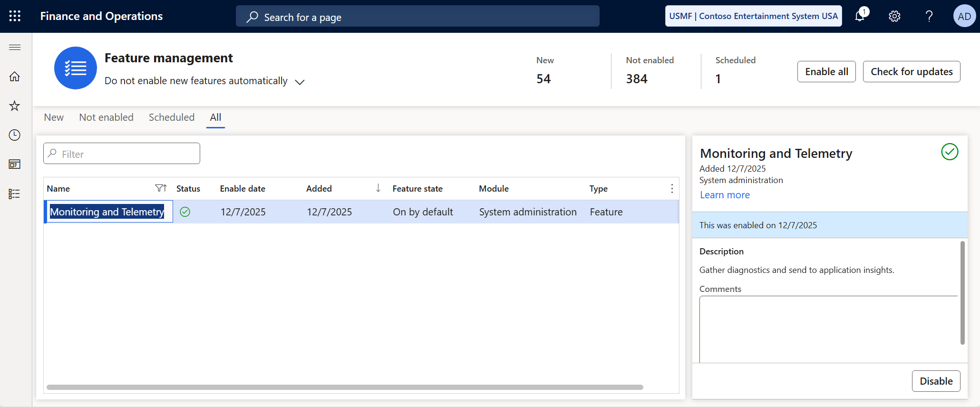
Task: Select the All tab
Action: coord(215,117)
